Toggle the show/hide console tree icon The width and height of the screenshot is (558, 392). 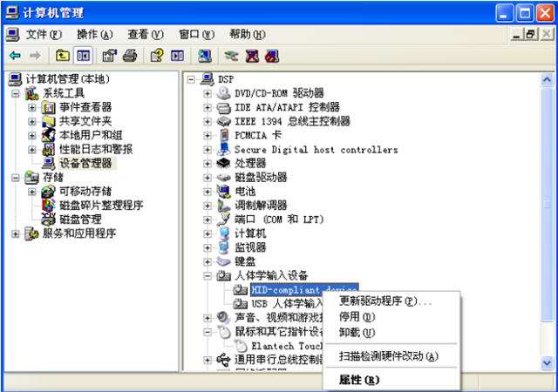pos(84,56)
